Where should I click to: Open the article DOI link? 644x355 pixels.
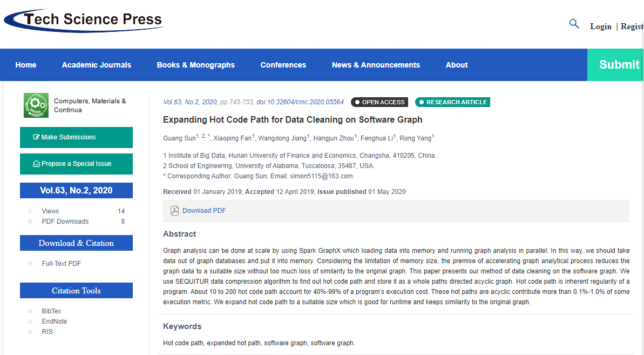click(x=300, y=102)
